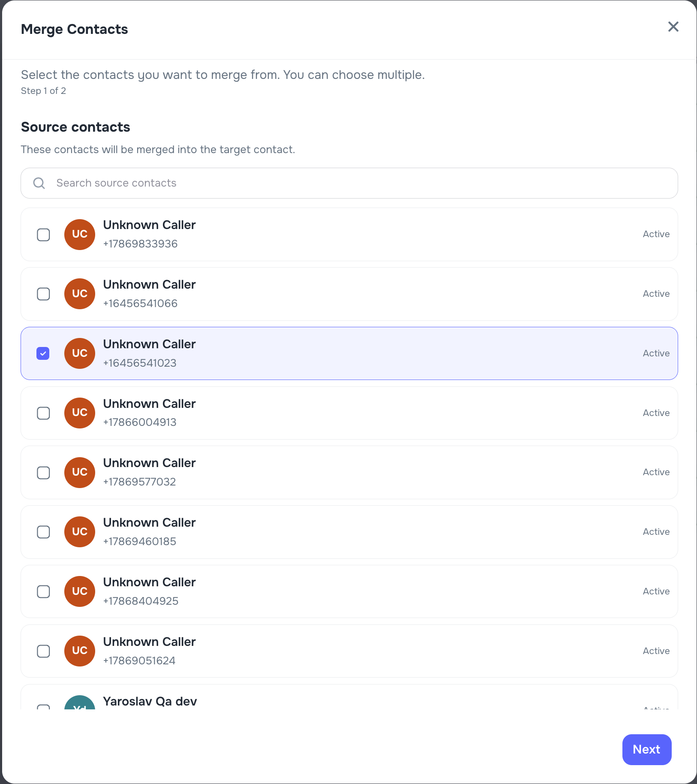Select the Yaroslav Qa dev contact
Viewport: 697px width, 784px height.
(x=43, y=706)
